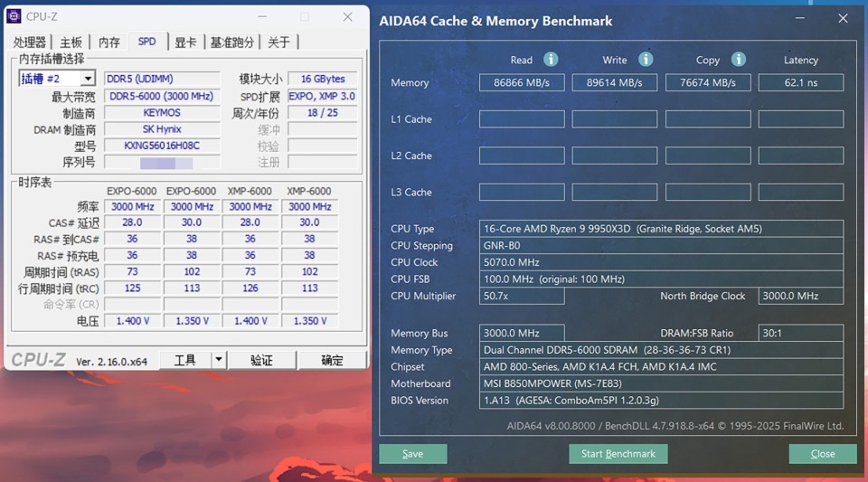
Task: Close the CPU-Z window with X
Action: tap(347, 16)
